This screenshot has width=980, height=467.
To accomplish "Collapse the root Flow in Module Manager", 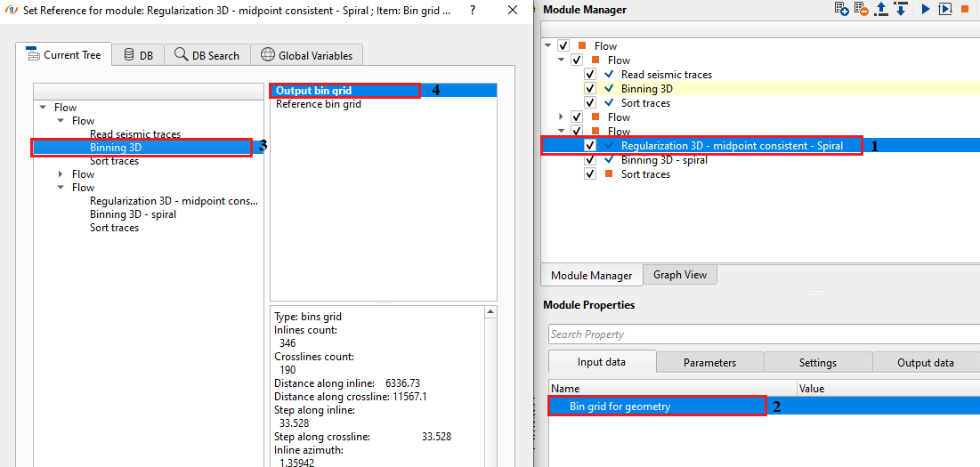I will tap(548, 45).
